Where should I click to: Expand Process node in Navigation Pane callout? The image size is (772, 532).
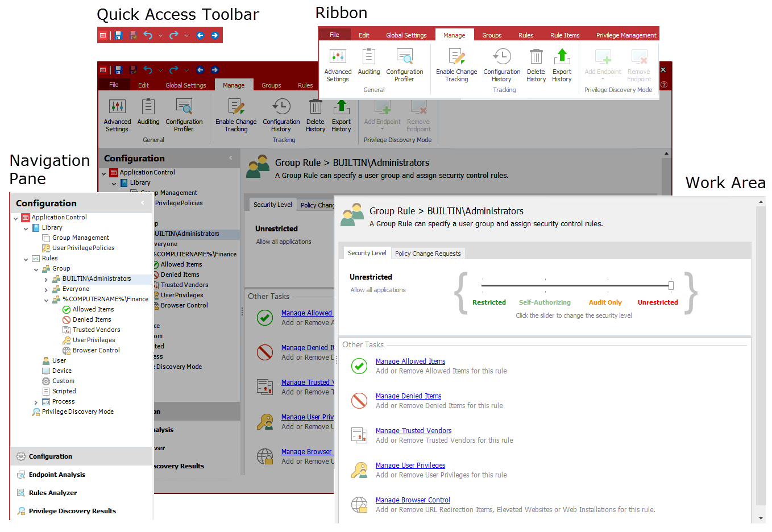[36, 402]
